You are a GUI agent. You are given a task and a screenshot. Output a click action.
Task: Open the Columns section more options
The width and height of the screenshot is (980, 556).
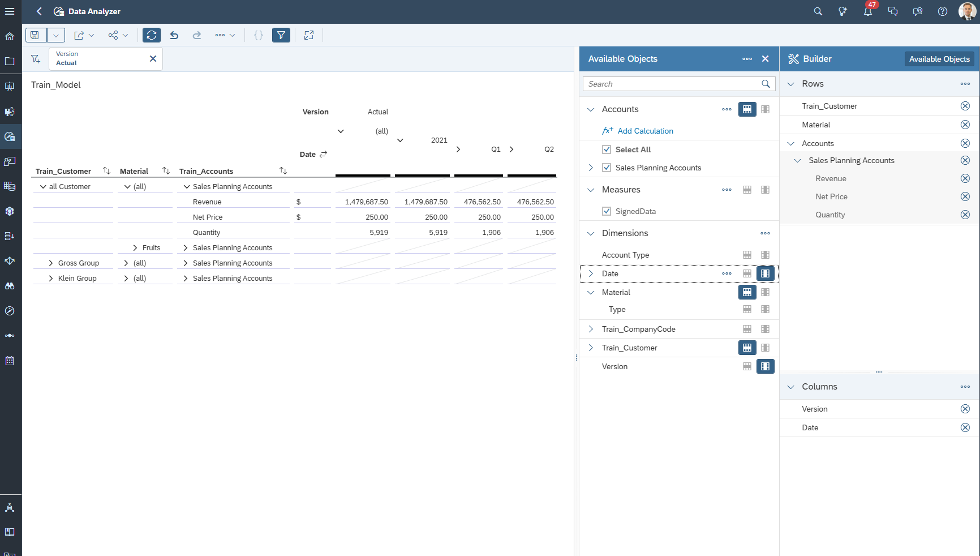click(x=965, y=387)
